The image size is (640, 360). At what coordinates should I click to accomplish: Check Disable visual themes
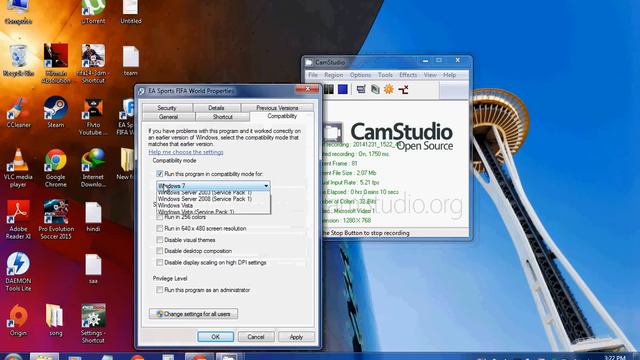[160, 240]
